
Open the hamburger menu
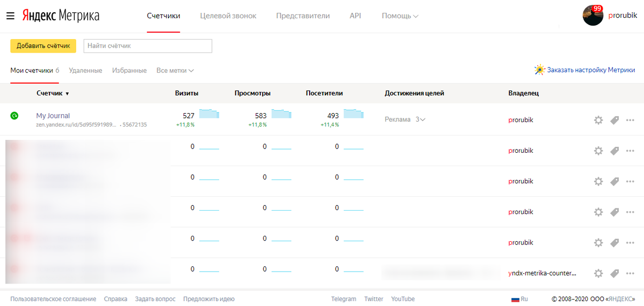coord(10,16)
